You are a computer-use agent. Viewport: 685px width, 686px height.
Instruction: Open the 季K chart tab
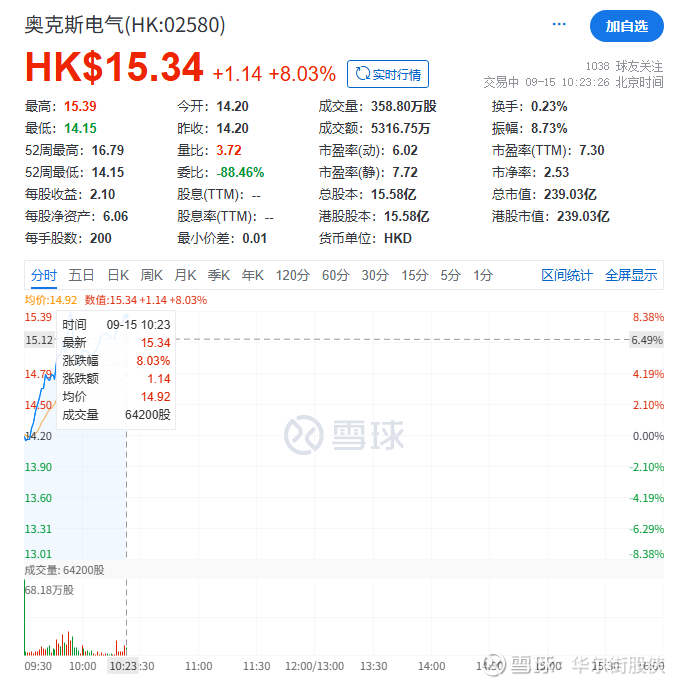[219, 275]
